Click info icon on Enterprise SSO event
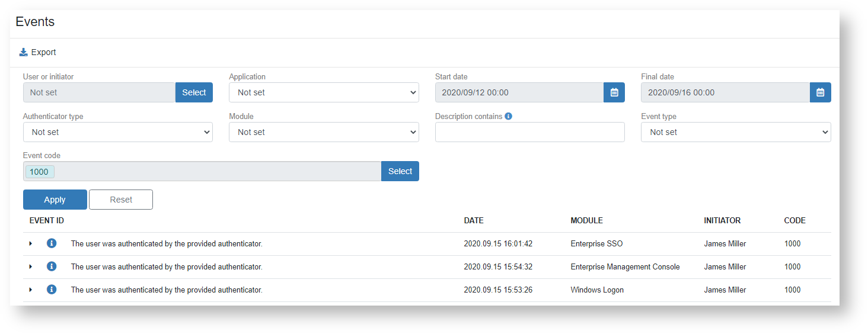This screenshot has width=868, height=334. click(x=52, y=243)
